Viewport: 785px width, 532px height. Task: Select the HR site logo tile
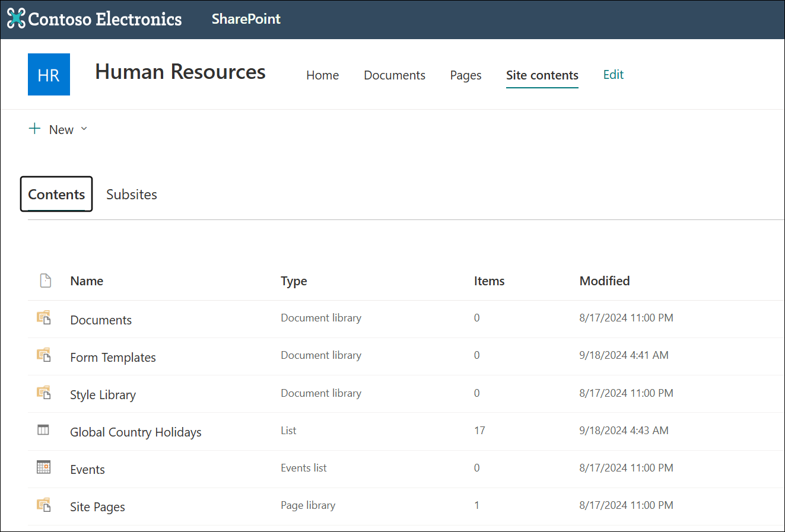49,74
